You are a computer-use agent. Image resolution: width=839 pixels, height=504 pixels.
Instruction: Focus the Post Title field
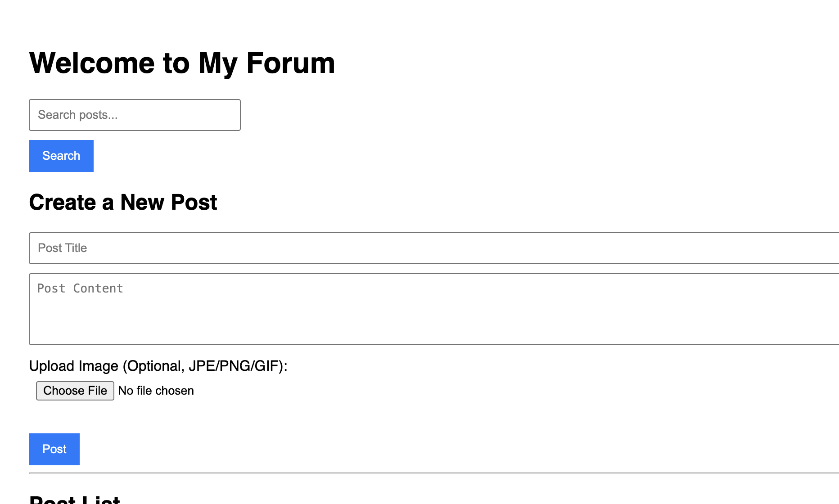click(x=432, y=248)
